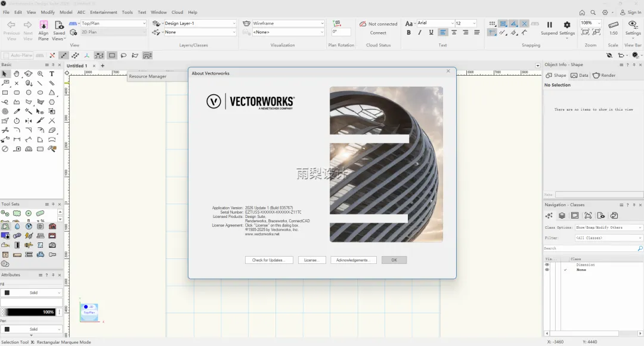
Task: Add a new document tab with plus
Action: [x=103, y=66]
